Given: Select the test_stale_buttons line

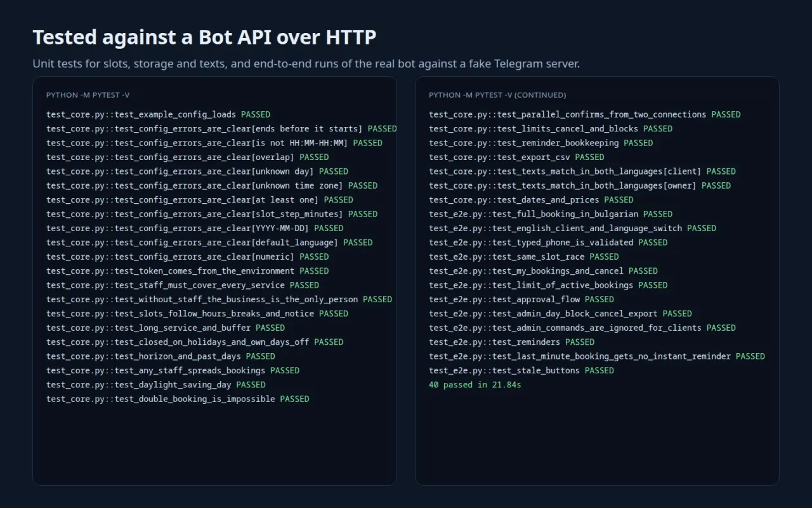Looking at the screenshot, I should 521,371.
